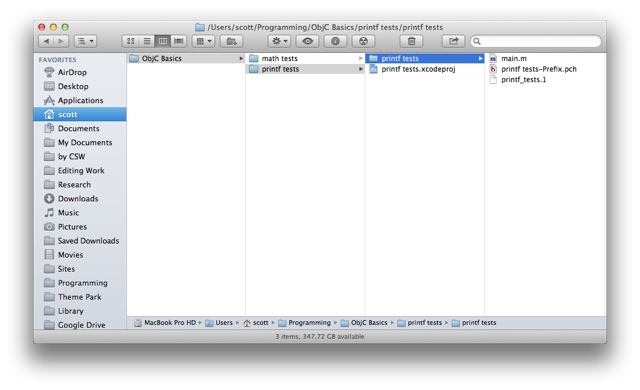The image size is (640, 390).
Task: Open Desktop in the sidebar
Action: point(73,86)
